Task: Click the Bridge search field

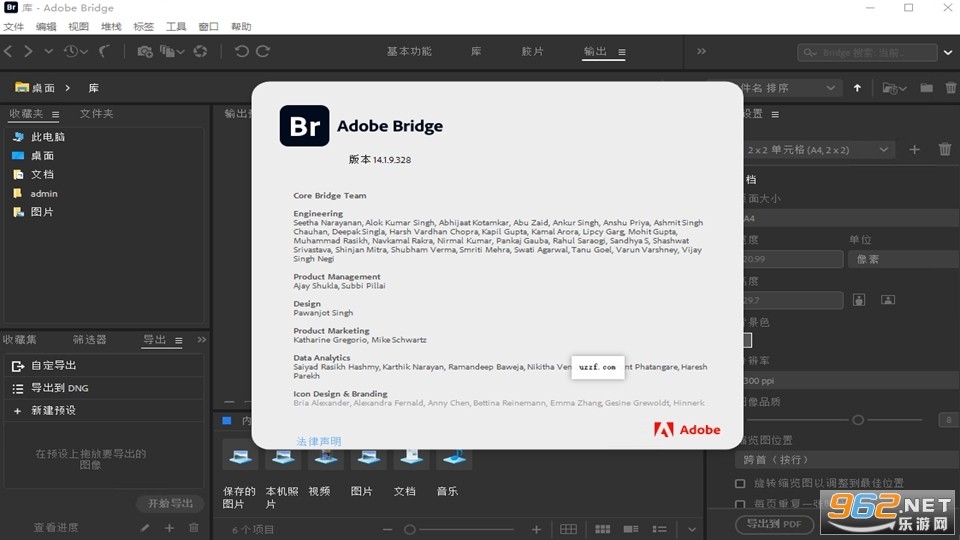Action: (x=867, y=53)
